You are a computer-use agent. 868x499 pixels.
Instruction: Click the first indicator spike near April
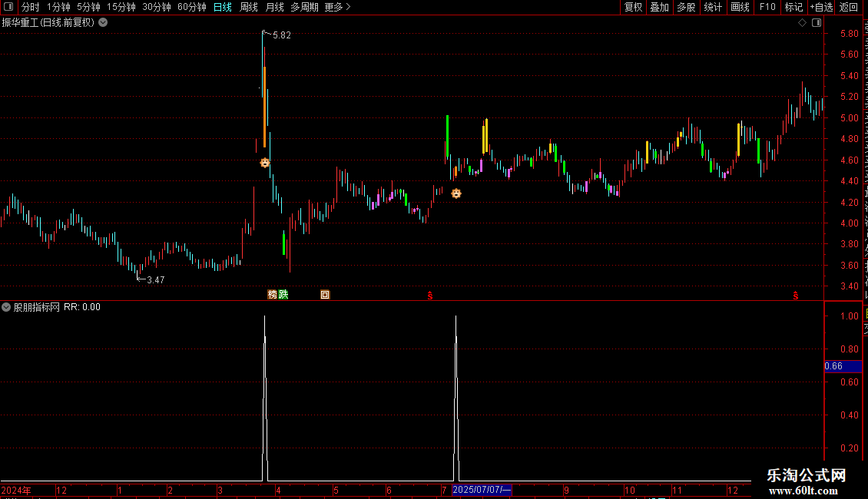tap(264, 398)
